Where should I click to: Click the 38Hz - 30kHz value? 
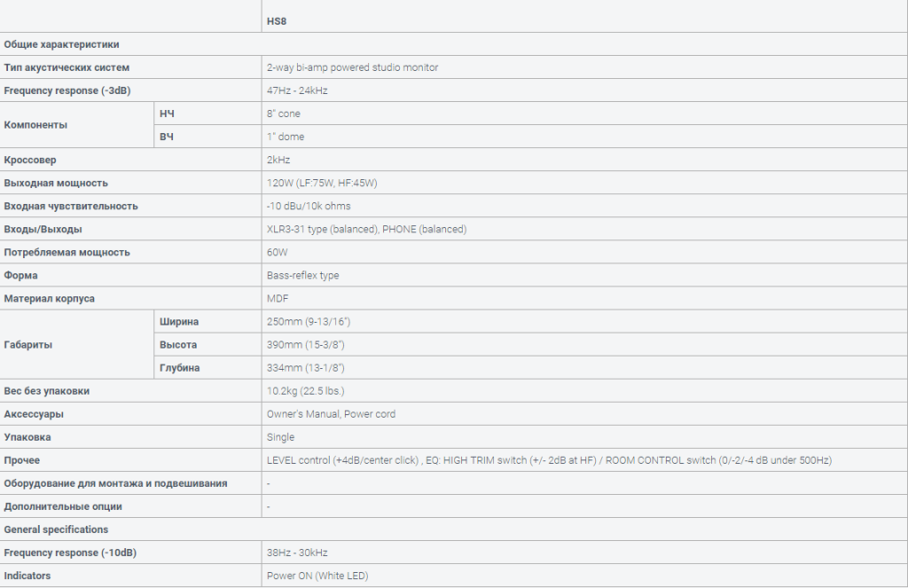[297, 553]
